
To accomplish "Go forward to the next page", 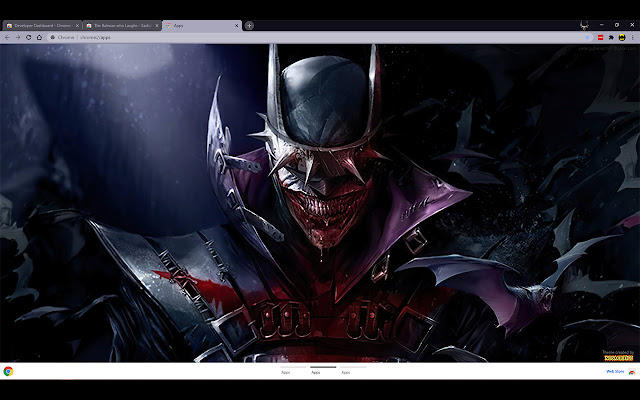I will click(18, 37).
